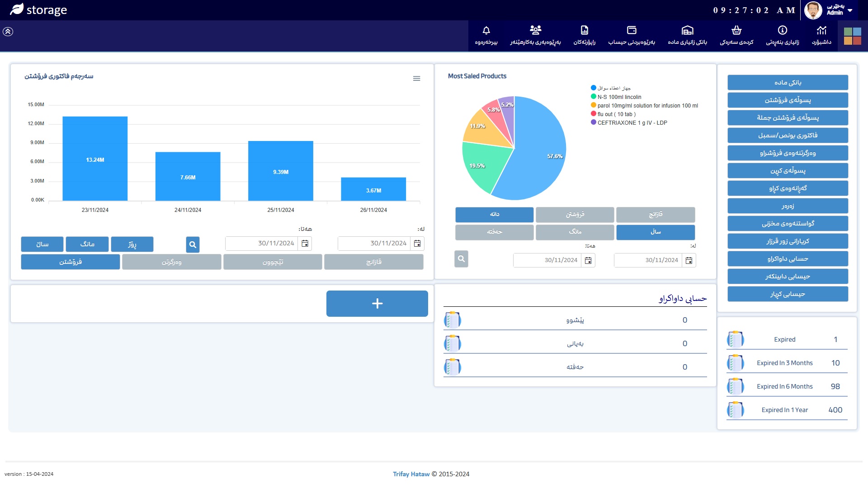Open the users management icon

coord(535,30)
